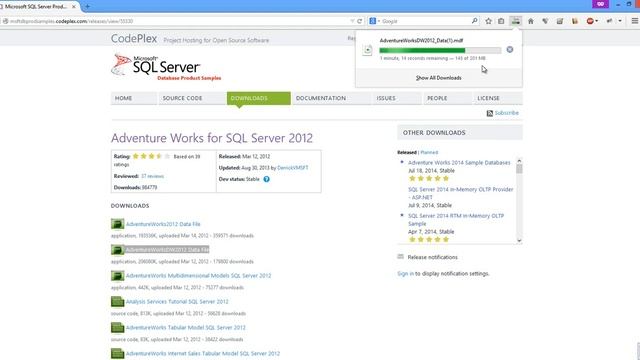Click the RSS Subscribe feed icon
The image size is (640, 360).
point(490,113)
